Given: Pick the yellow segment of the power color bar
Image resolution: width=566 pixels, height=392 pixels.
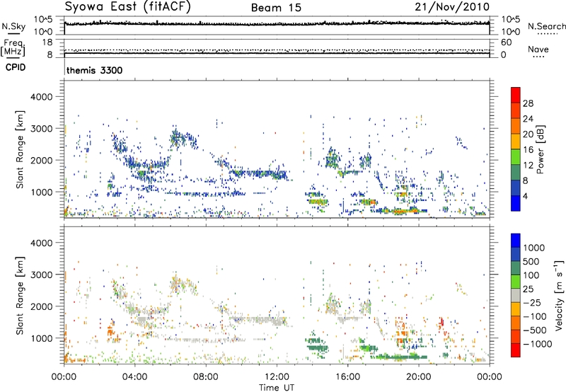Looking at the screenshot, I should coord(516,142).
